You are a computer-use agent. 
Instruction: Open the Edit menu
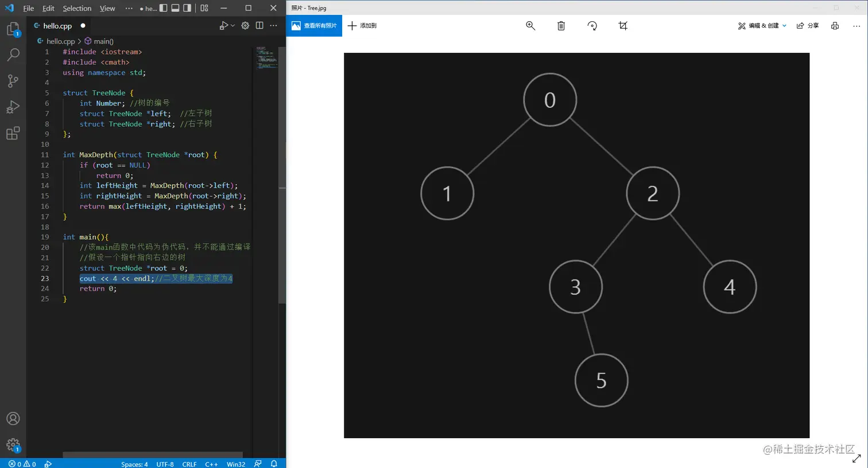(49, 8)
